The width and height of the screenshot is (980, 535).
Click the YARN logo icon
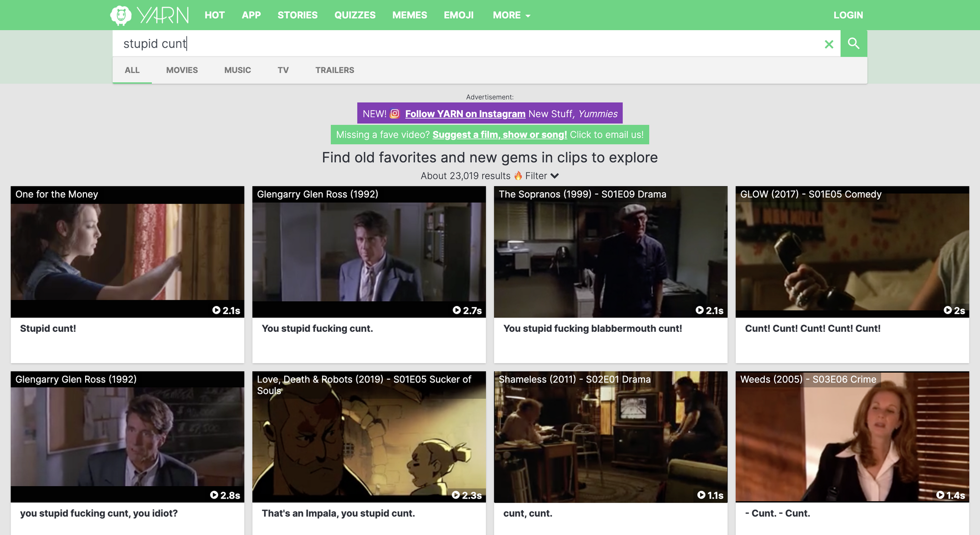click(121, 14)
